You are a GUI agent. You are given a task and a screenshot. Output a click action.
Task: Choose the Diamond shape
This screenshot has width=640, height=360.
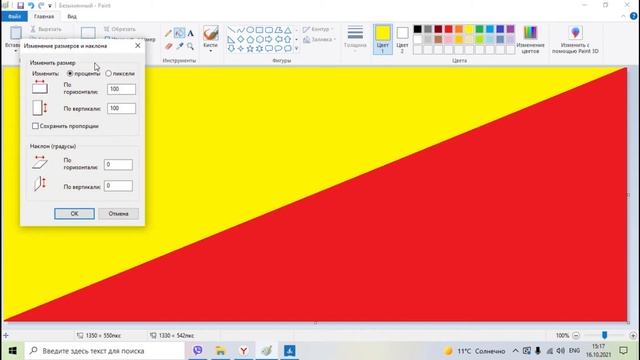tap(241, 40)
